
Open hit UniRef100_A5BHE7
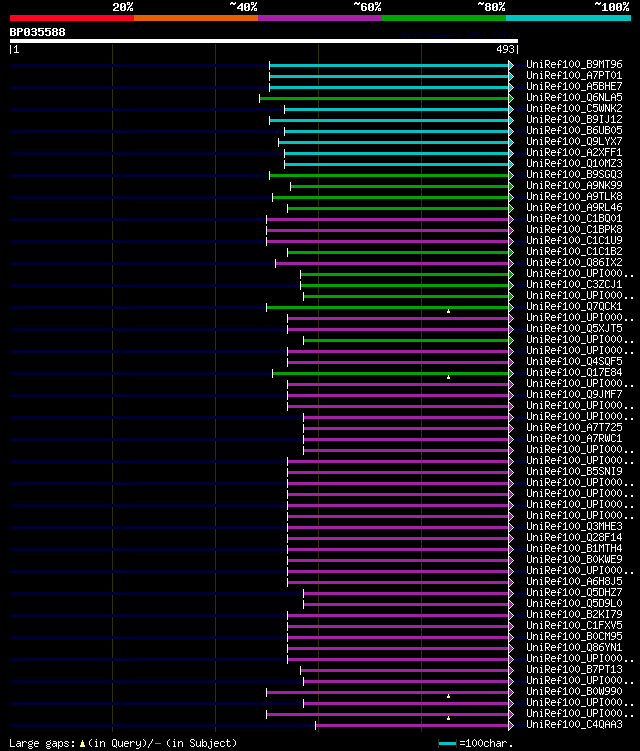[574, 87]
